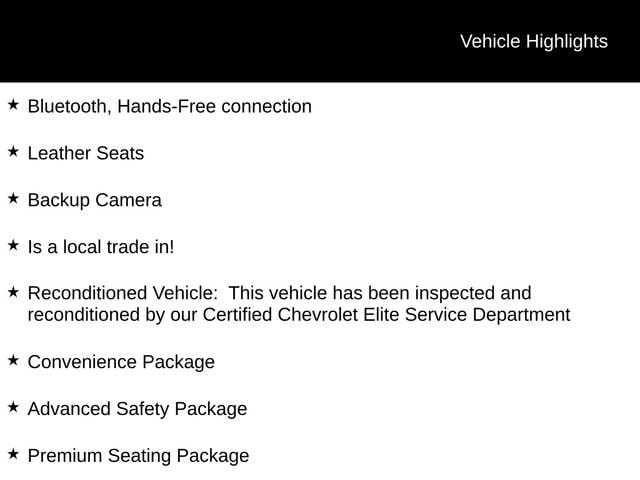
Task: Select the star icon beside Convenience Package
Action: (13, 359)
